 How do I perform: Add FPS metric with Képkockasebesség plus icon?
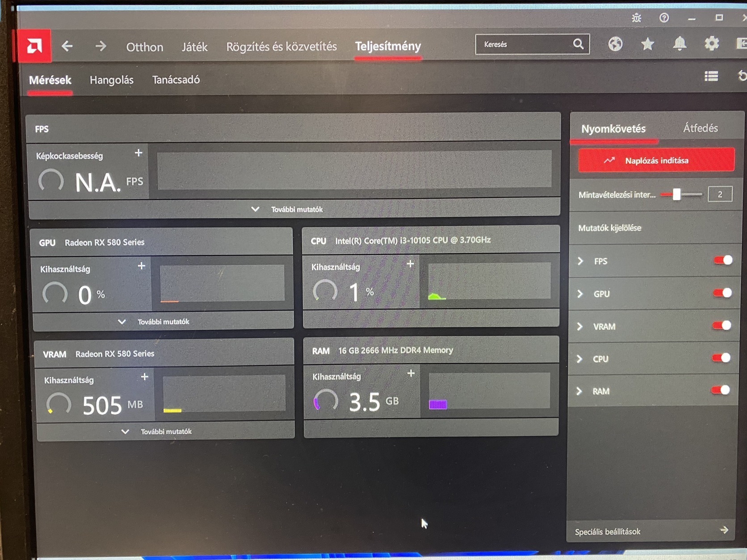coord(138,153)
